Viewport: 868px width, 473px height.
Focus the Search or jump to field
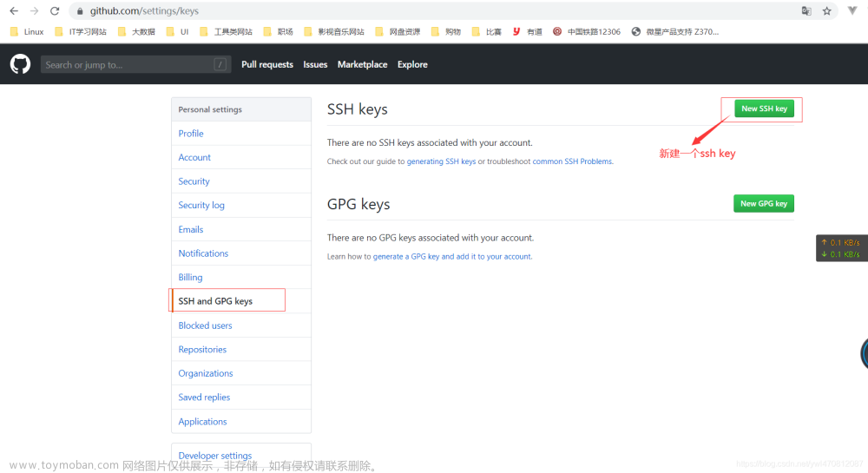(135, 65)
